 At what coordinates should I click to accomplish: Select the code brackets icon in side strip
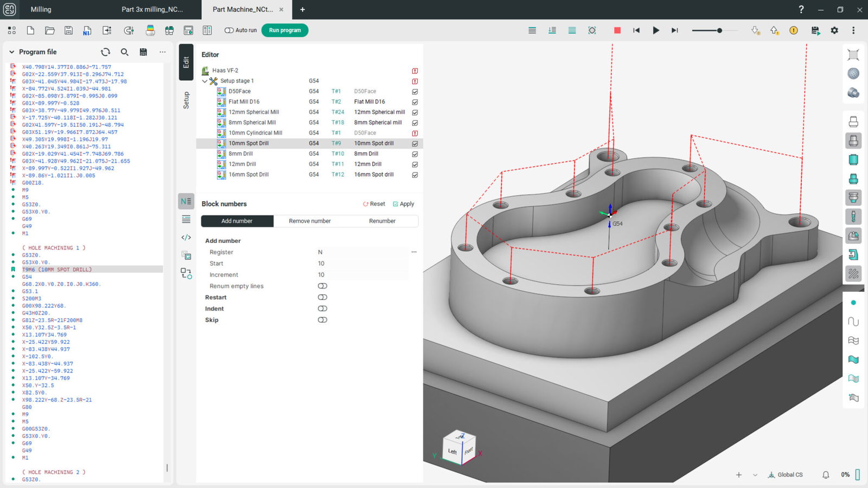click(186, 237)
